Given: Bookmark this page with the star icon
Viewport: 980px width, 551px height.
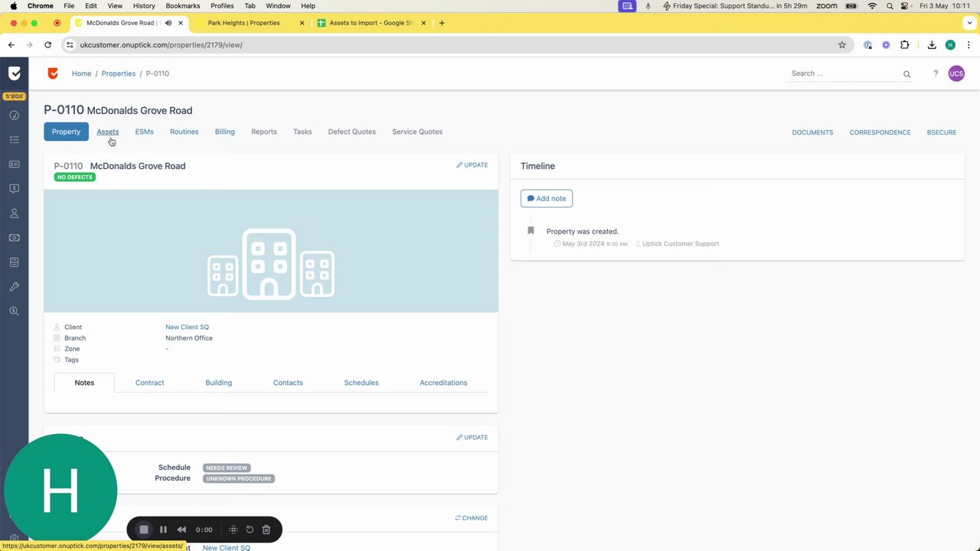Looking at the screenshot, I should (842, 45).
